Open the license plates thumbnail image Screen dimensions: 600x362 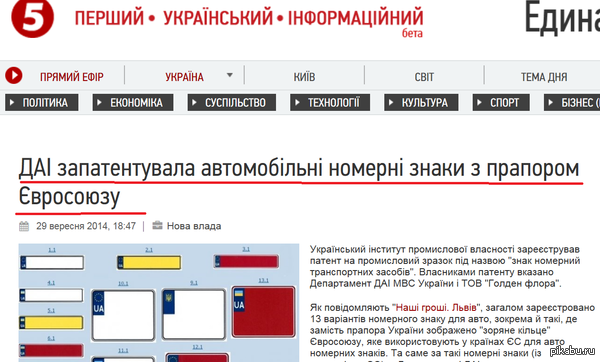pyautogui.click(x=159, y=303)
